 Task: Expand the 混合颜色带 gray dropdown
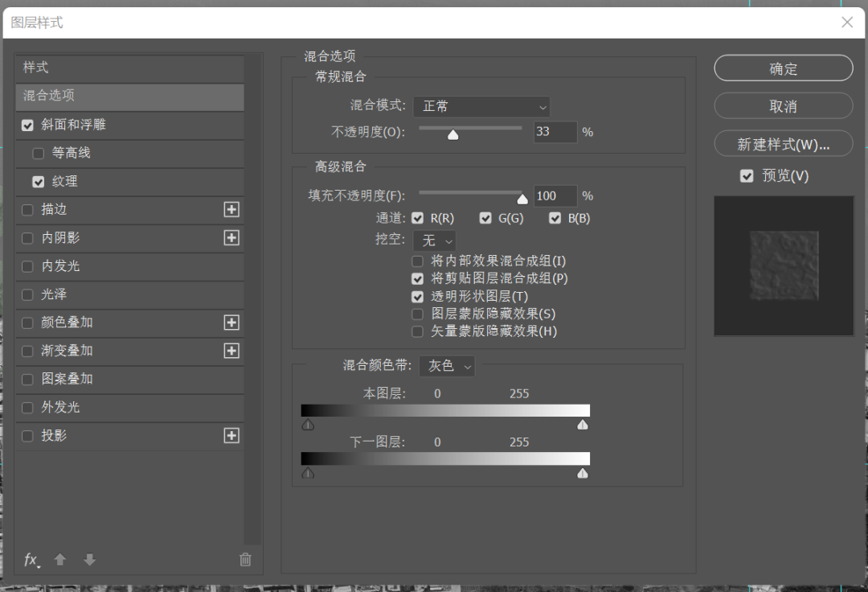(x=447, y=366)
